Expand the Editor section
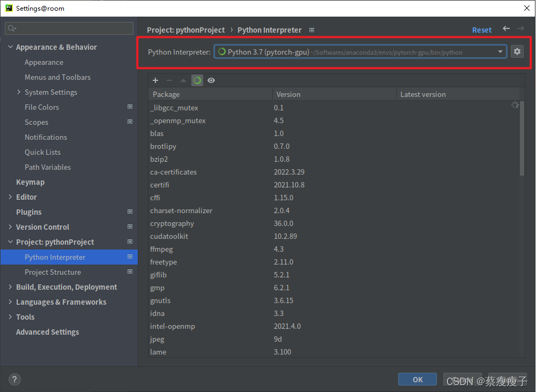The image size is (536, 392). [x=10, y=197]
